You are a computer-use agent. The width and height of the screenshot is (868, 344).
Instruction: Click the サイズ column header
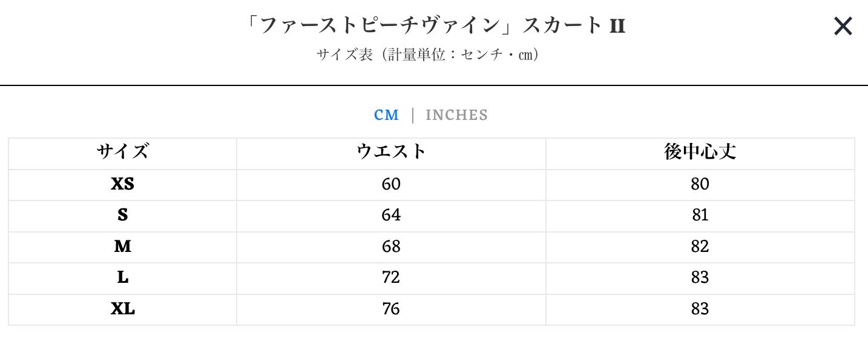click(122, 151)
